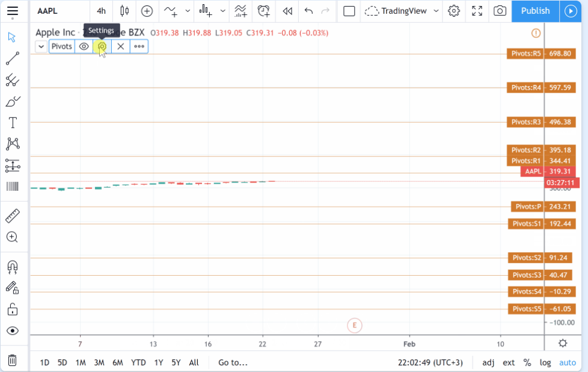The width and height of the screenshot is (588, 372).
Task: Set range to 5D
Action: pyautogui.click(x=63, y=362)
